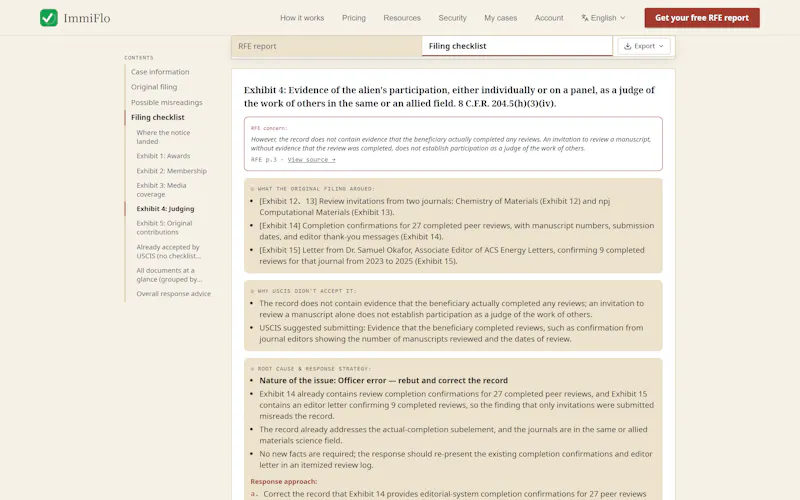The width and height of the screenshot is (800, 500).
Task: Click the Exhibit 4 section heading
Action: (x=449, y=96)
